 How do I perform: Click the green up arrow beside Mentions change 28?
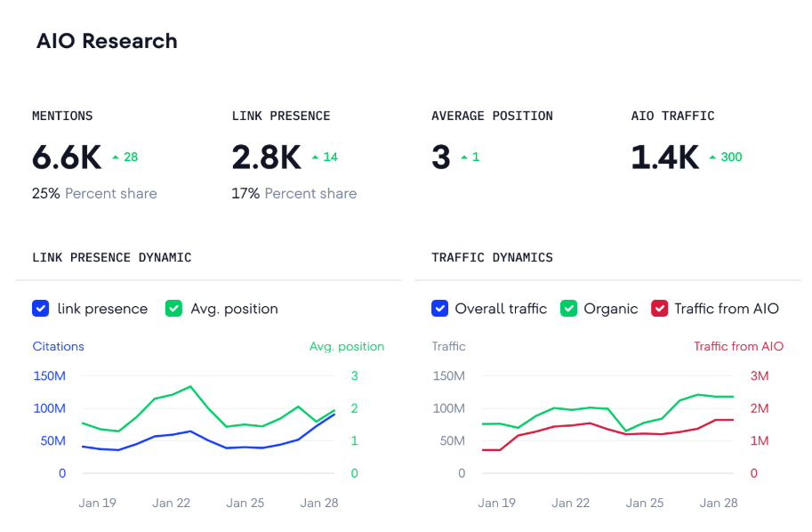tap(116, 157)
